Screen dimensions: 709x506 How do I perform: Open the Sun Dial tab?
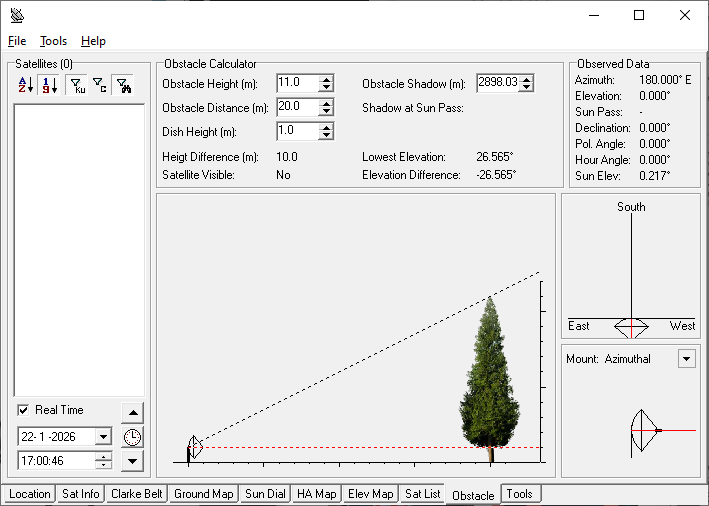[265, 494]
